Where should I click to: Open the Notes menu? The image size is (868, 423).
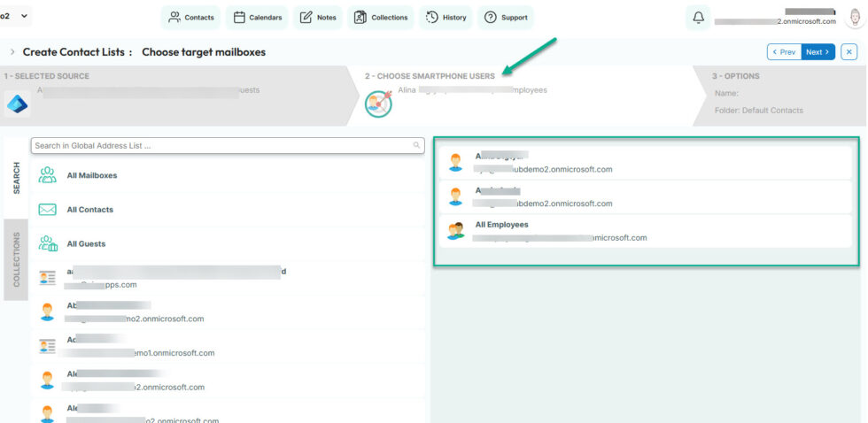tap(319, 18)
